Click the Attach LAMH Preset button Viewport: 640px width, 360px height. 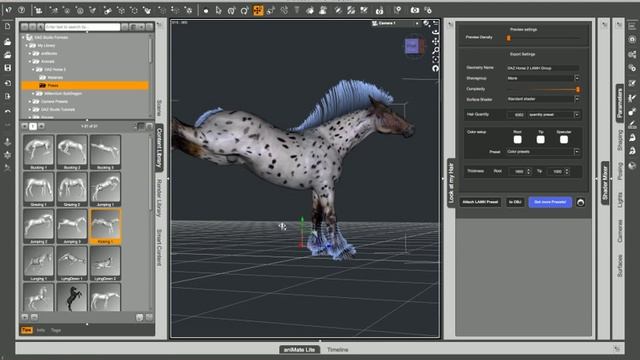click(x=480, y=202)
